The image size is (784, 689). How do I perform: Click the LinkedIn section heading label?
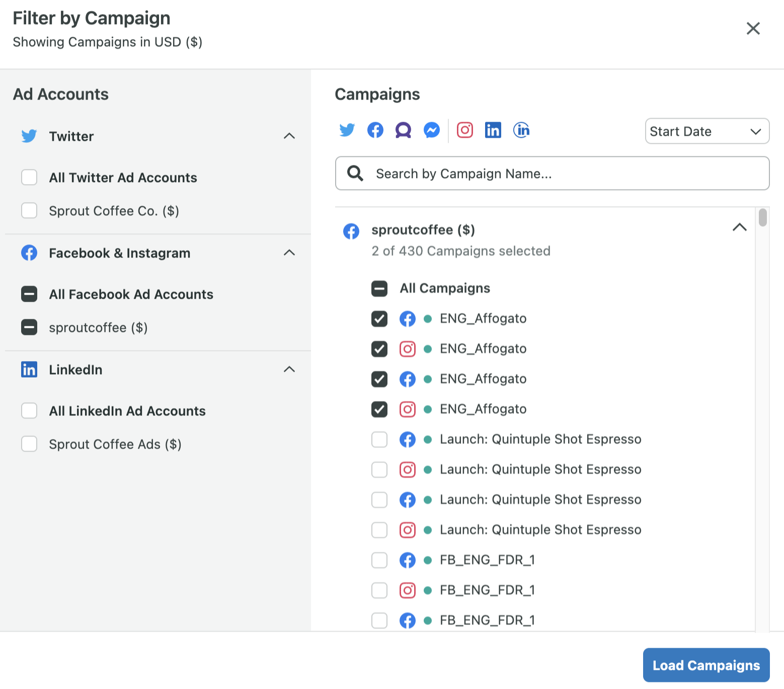75,370
